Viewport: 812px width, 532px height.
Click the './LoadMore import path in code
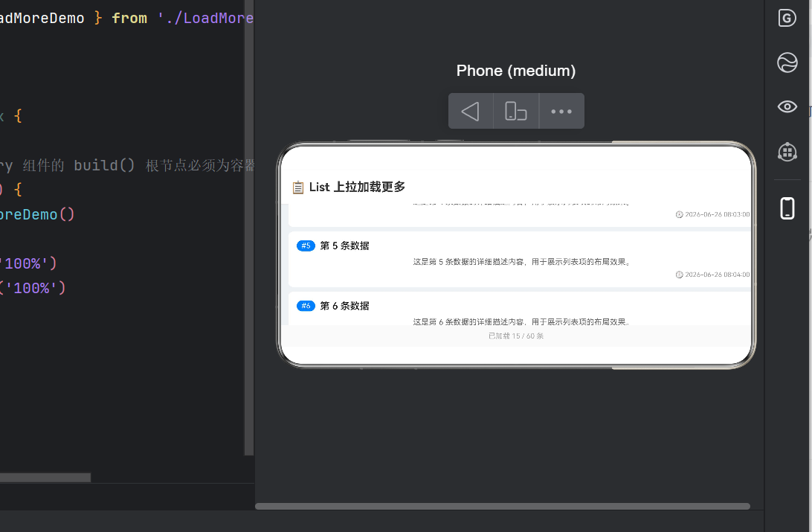(x=205, y=18)
